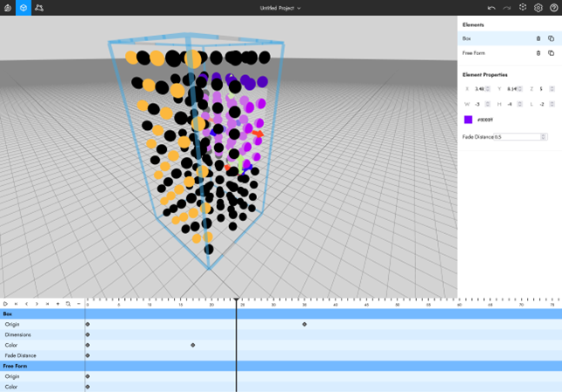Click the undo arrow icon

(x=491, y=8)
